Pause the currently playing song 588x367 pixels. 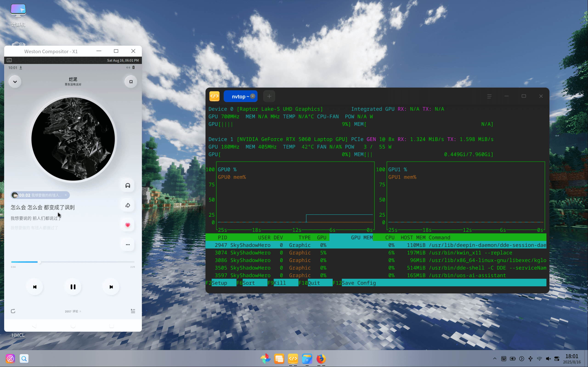pyautogui.click(x=73, y=287)
